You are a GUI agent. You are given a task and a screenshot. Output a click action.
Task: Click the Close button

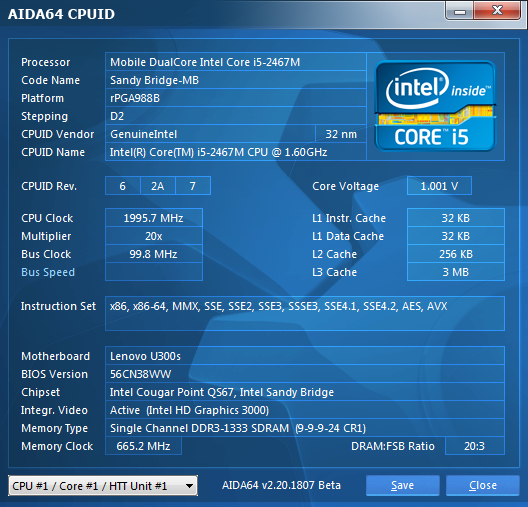point(483,485)
